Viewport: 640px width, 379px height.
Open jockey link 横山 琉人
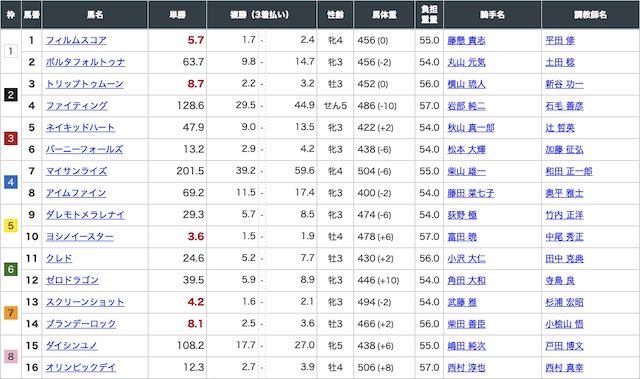[467, 84]
